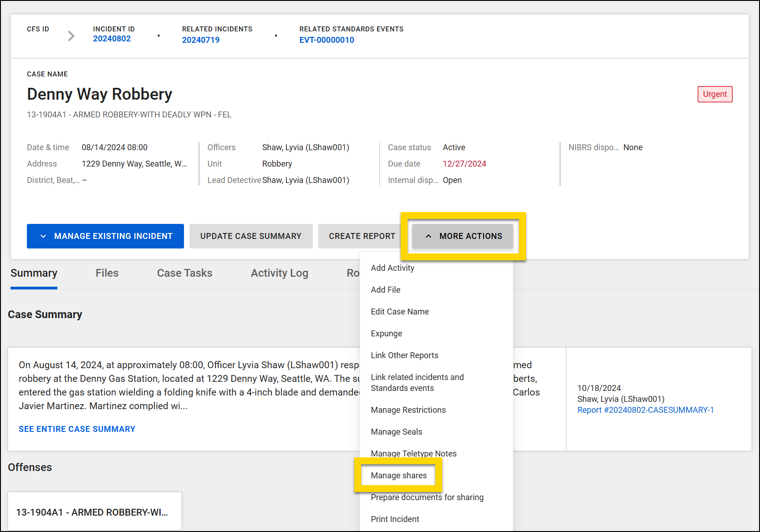Select the Manage shares menu entry

coord(398,475)
